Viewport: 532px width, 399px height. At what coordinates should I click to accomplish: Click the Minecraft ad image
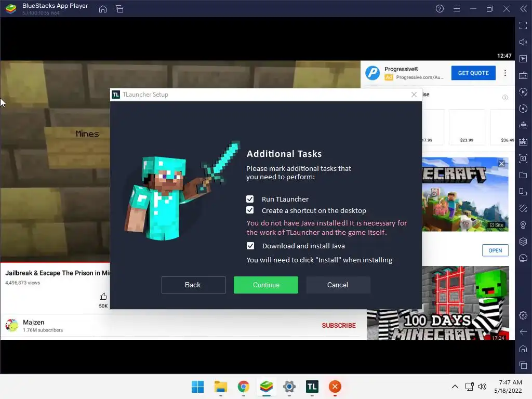click(x=465, y=194)
